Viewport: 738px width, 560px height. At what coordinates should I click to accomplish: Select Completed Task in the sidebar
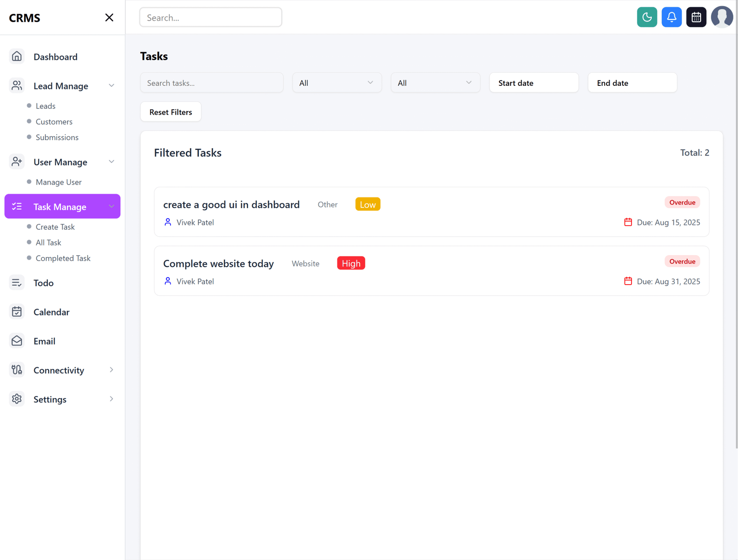coord(63,258)
